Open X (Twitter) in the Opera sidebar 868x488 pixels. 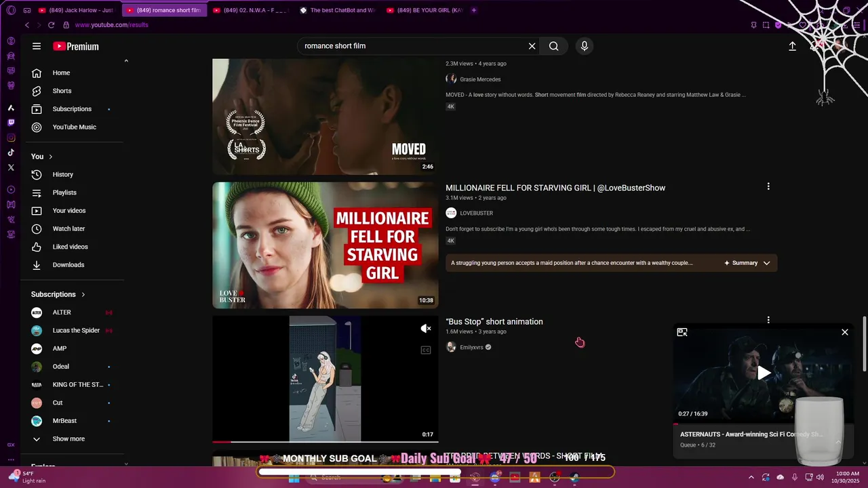pyautogui.click(x=11, y=167)
